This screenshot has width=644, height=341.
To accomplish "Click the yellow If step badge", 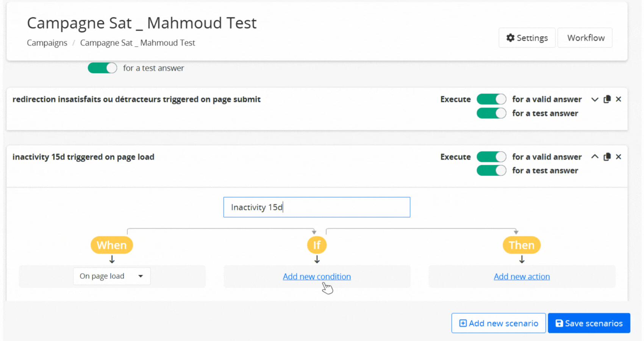I will tap(317, 245).
